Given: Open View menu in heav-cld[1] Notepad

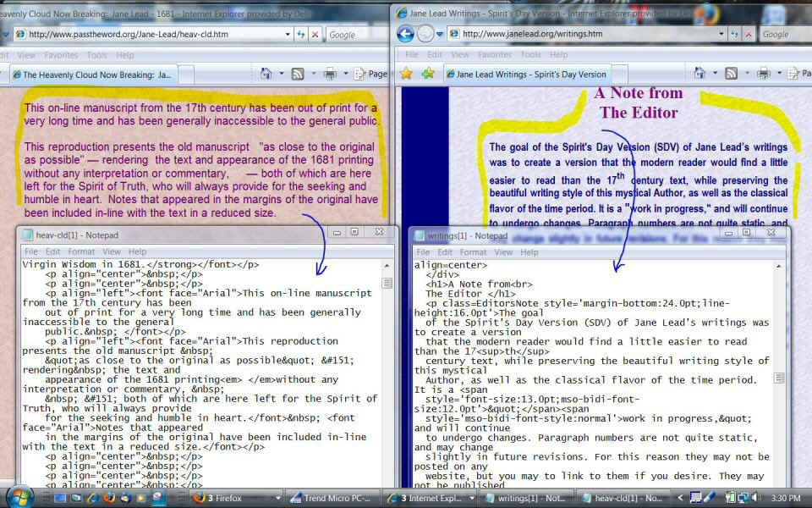Looking at the screenshot, I should 112,251.
